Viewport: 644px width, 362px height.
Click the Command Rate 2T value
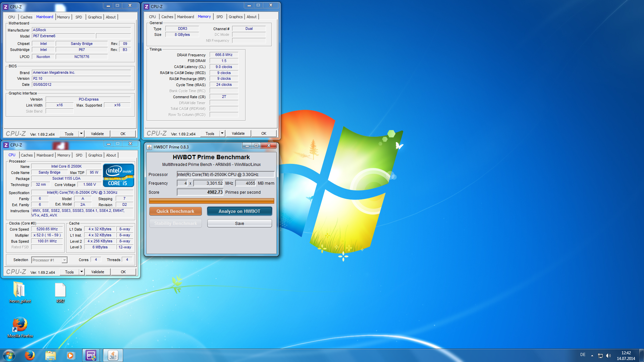[224, 97]
